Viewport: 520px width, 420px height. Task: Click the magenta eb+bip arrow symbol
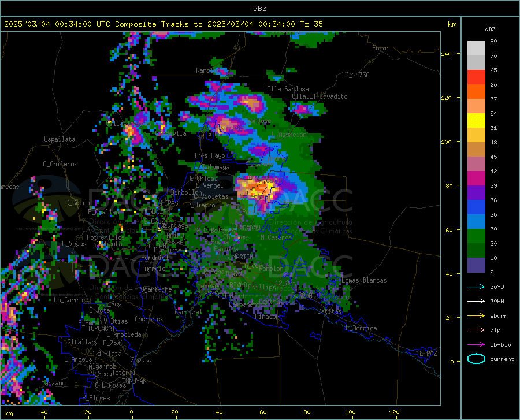476,345
